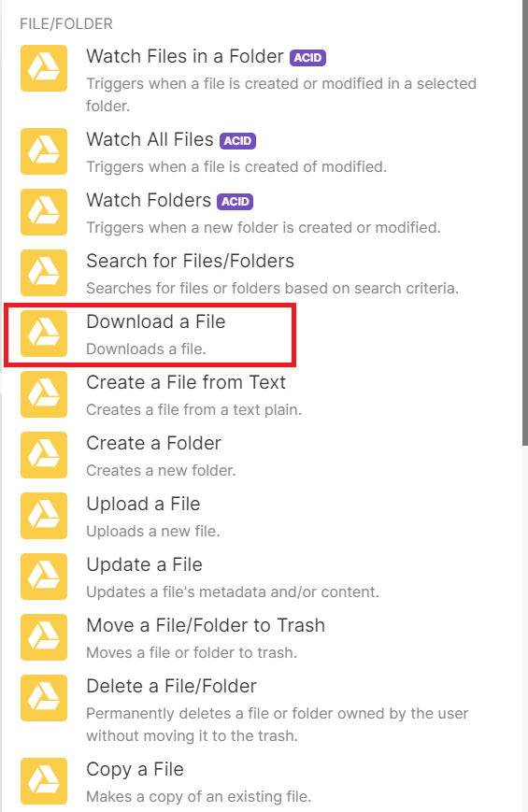This screenshot has height=812, width=528.
Task: Click the Search for Files/Folders title
Action: pos(190,261)
